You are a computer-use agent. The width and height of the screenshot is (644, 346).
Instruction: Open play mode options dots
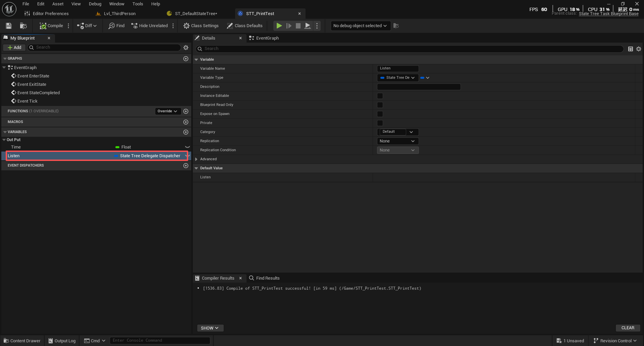pos(317,26)
